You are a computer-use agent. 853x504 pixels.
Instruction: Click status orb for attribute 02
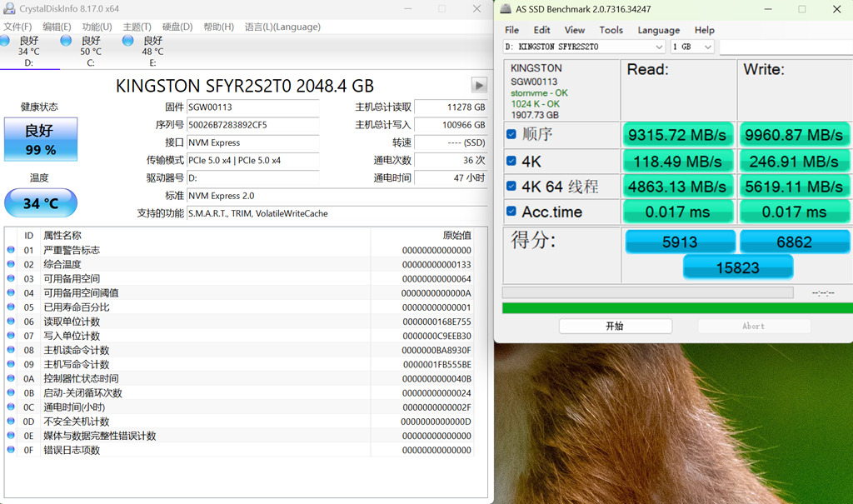(x=11, y=264)
